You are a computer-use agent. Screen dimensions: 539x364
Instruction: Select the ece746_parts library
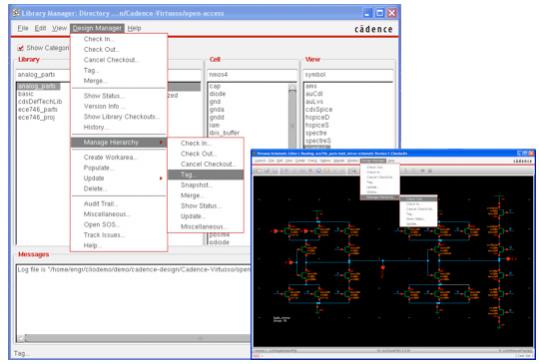pos(37,110)
